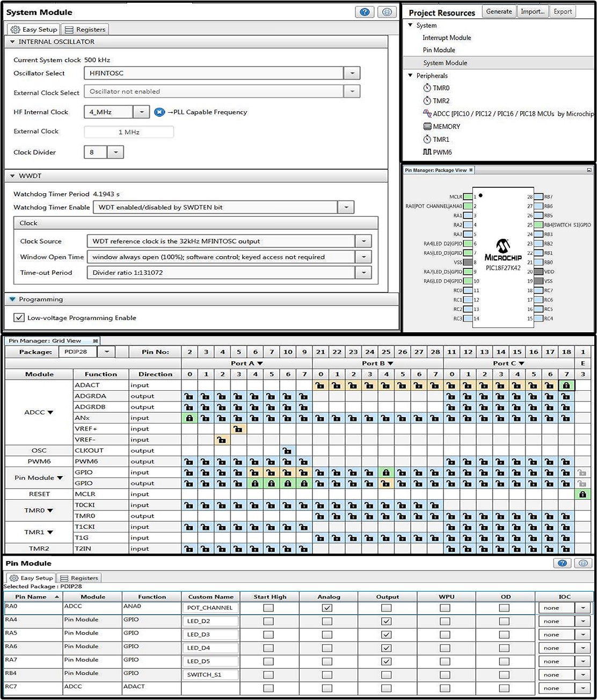Select the MEMORY peripheral icon
597x700 pixels.
427,126
